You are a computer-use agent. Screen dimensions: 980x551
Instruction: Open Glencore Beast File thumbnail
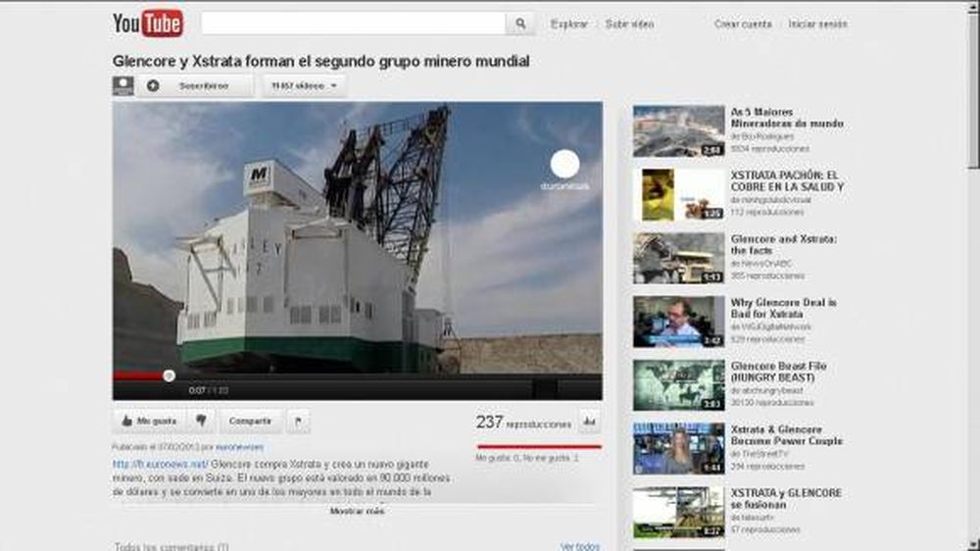tap(679, 385)
